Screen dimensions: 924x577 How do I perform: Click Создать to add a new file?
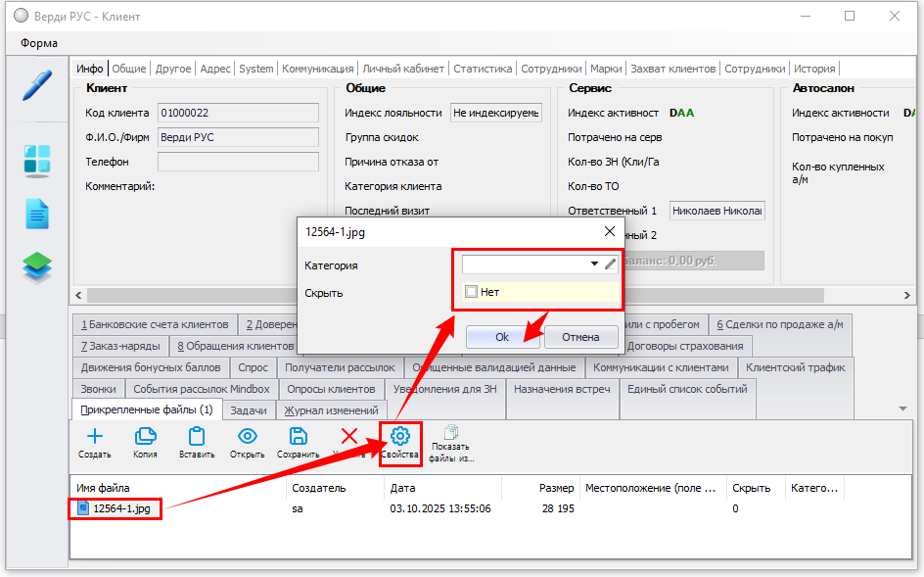94,442
